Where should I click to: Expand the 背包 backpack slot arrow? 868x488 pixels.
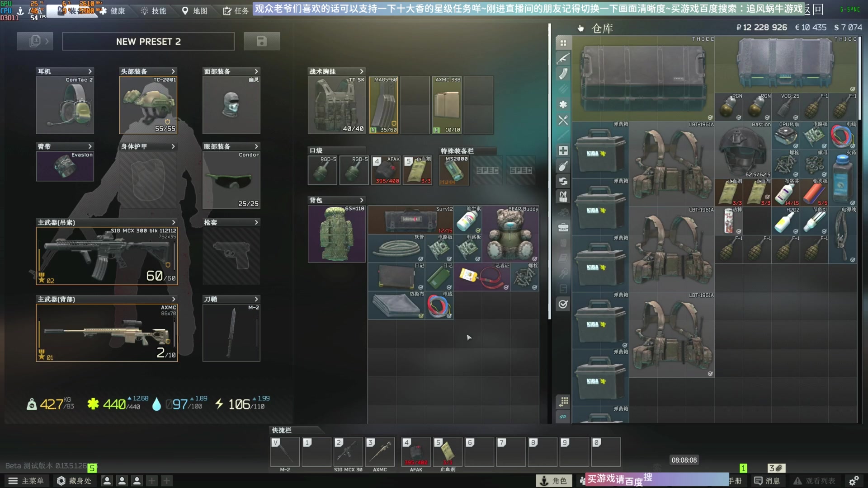[x=361, y=200]
